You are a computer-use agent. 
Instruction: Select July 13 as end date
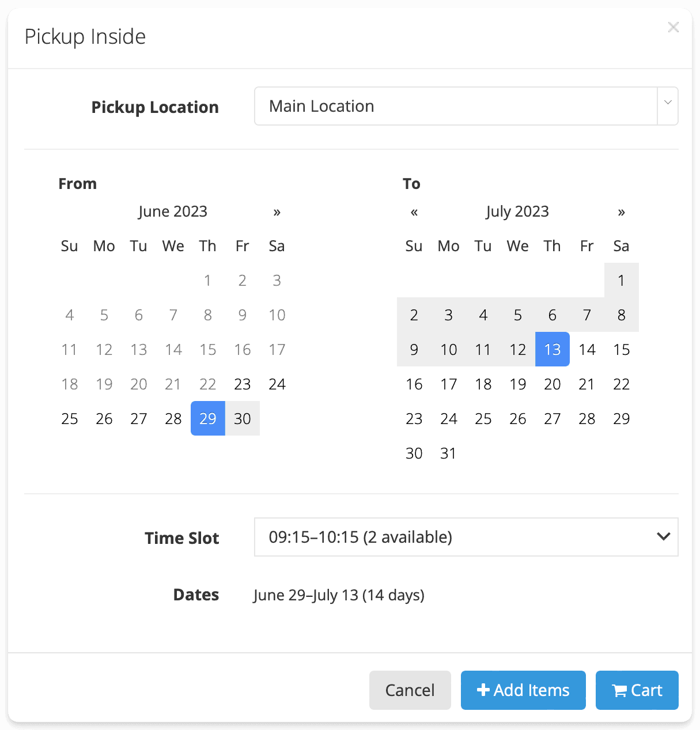coord(552,349)
